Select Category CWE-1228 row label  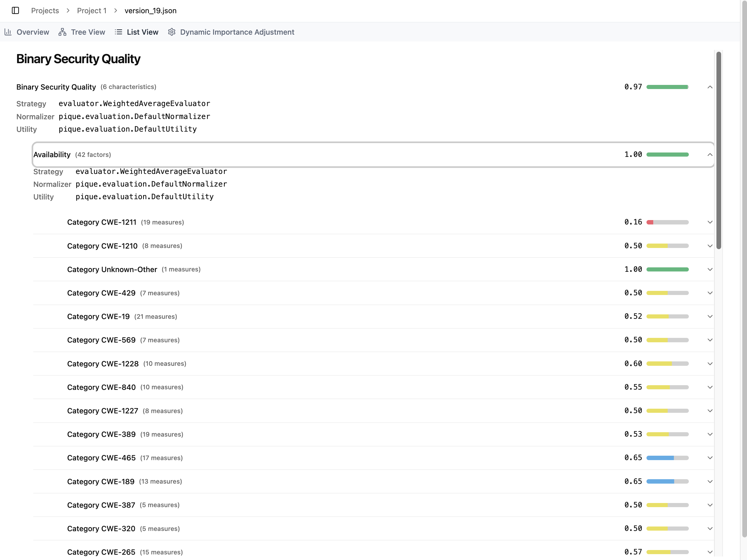[103, 363]
